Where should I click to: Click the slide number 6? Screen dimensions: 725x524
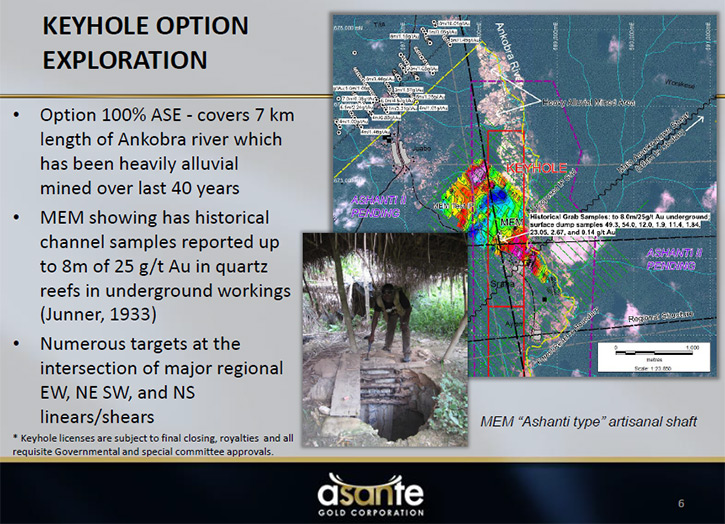[681, 503]
